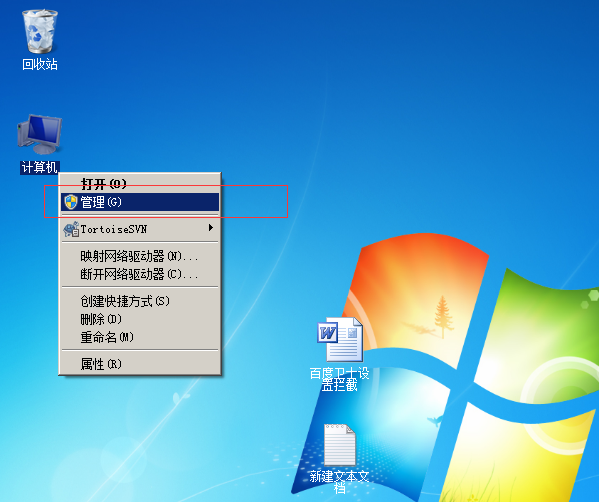This screenshot has width=599, height=502.
Task: Choose 重命名(M) from the context menu
Action: (x=140, y=337)
